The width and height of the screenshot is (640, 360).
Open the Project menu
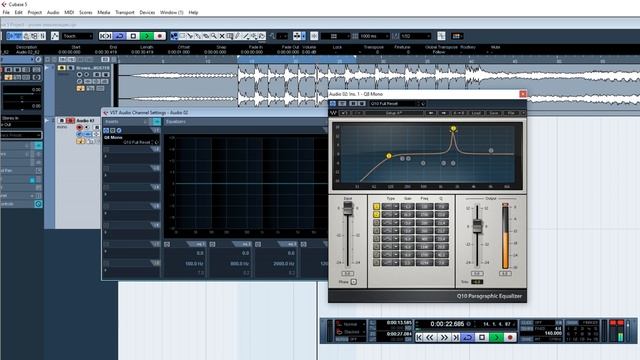(x=35, y=12)
